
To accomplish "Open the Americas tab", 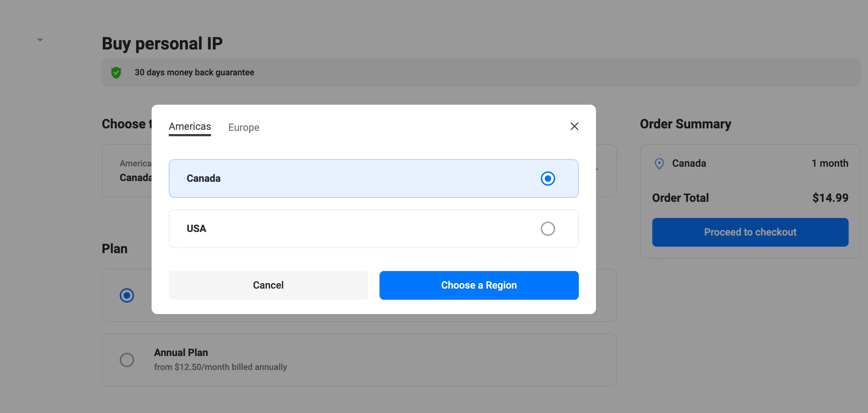I will [x=190, y=127].
